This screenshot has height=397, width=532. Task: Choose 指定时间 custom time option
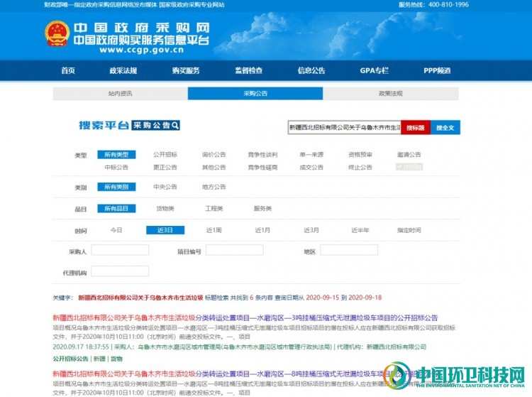[409, 230]
